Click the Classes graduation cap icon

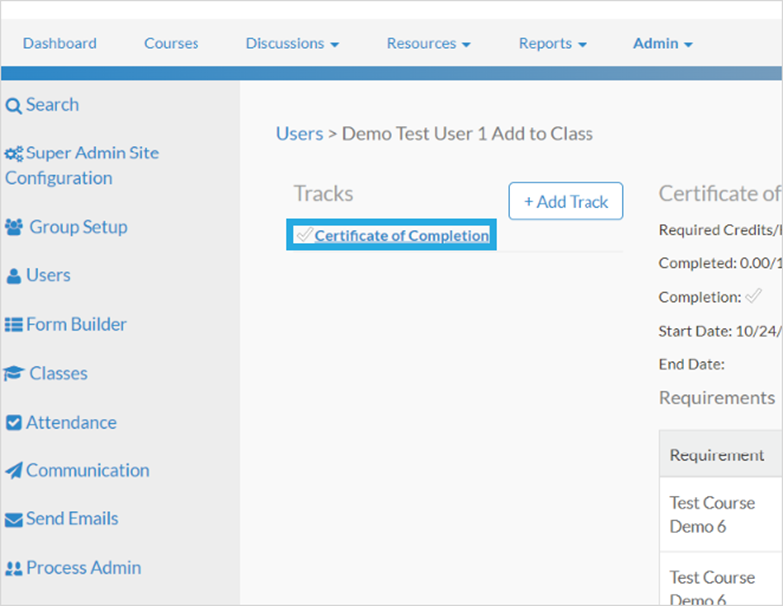[13, 373]
